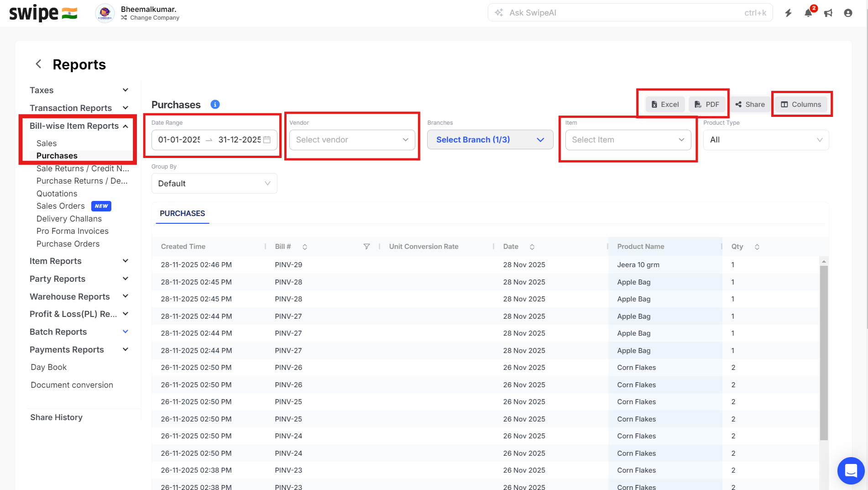Screen dimensions: 868x490
Task: Open the Select Item dropdown
Action: point(628,140)
